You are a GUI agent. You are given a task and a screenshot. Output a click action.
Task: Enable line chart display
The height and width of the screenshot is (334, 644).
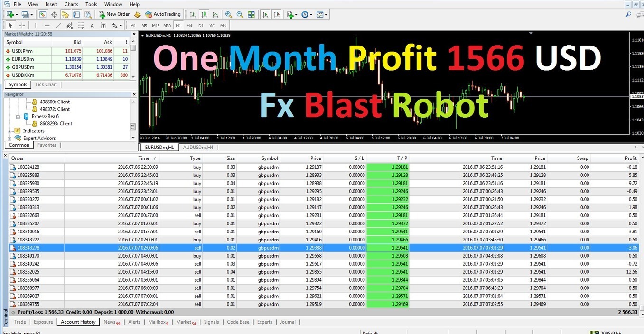click(215, 15)
